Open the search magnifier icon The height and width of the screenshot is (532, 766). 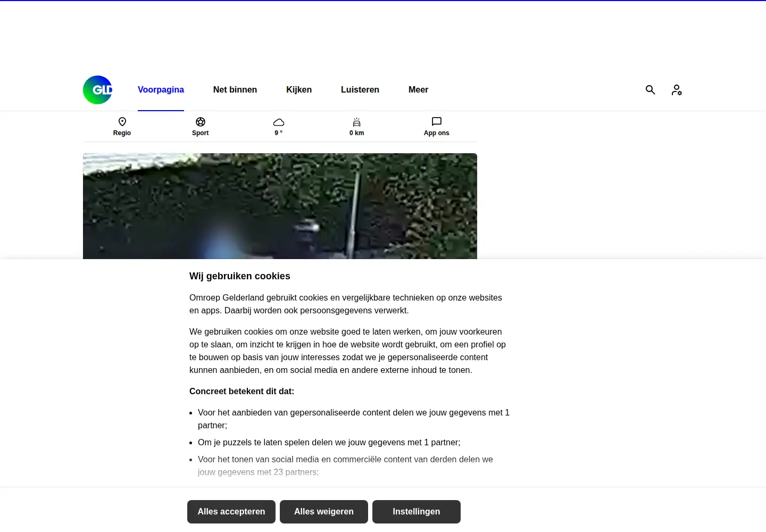tap(650, 90)
